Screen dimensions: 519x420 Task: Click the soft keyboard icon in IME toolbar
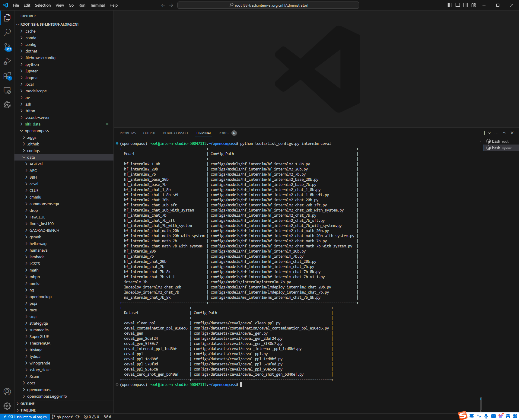pos(493,416)
